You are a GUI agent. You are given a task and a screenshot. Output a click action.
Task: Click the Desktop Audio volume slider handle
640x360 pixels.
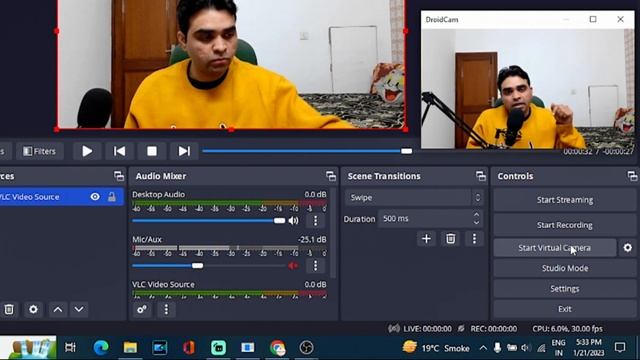coord(279,221)
